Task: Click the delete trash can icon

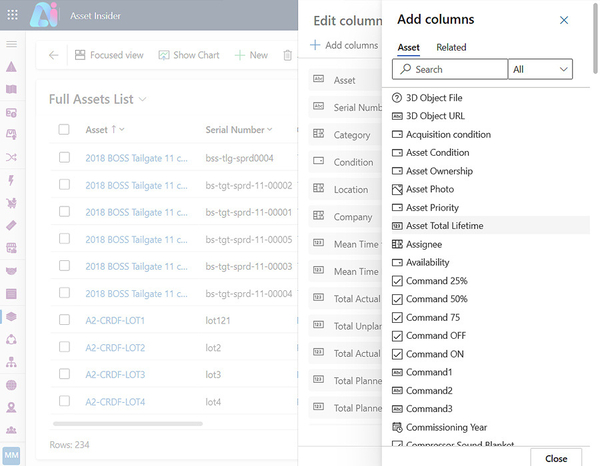Action: point(287,55)
